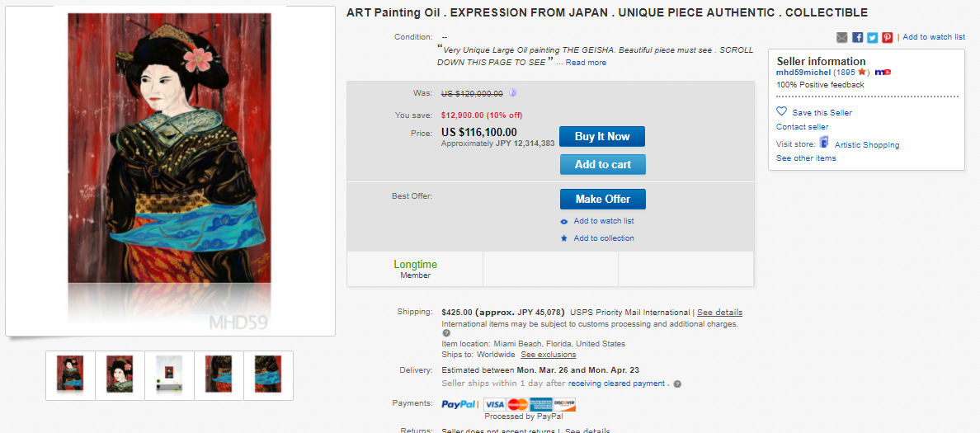Share listing via email icon
This screenshot has width=980, height=433.
coord(841,37)
